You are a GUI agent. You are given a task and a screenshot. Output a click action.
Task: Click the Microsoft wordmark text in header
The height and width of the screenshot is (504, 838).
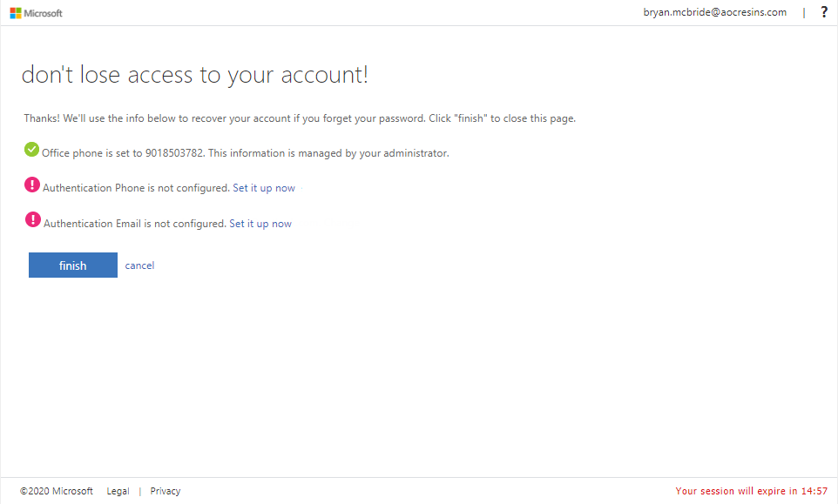pos(44,13)
